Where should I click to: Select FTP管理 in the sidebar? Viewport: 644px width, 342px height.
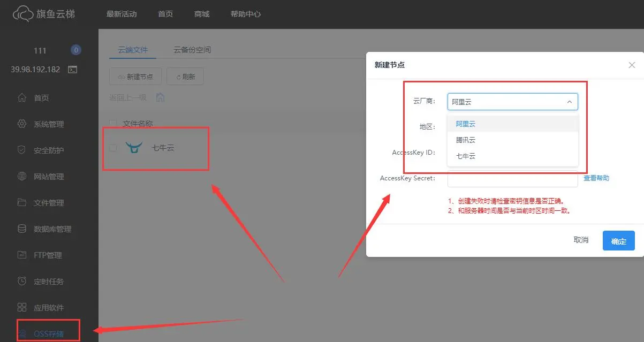coord(49,255)
